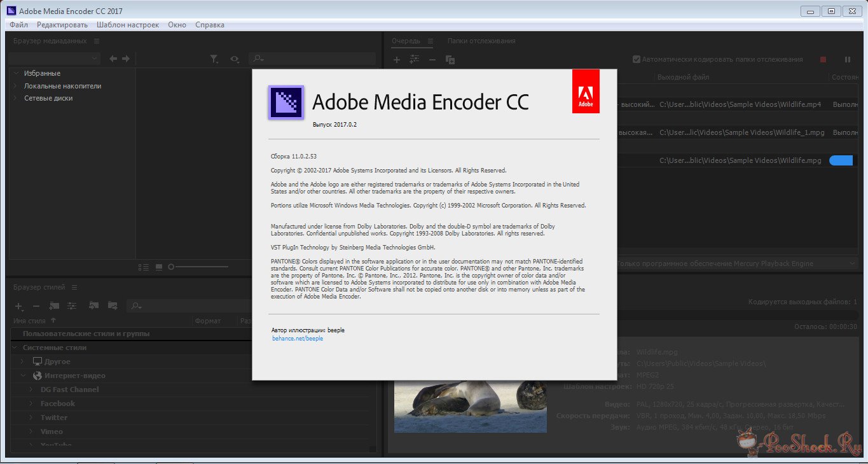Click the style browser search field
868x464 pixels.
click(189, 306)
